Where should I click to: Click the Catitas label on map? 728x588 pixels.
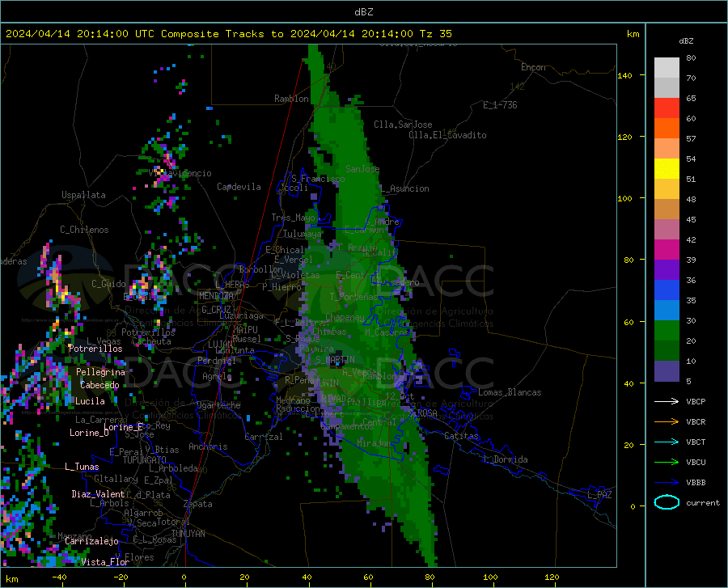coord(461,436)
